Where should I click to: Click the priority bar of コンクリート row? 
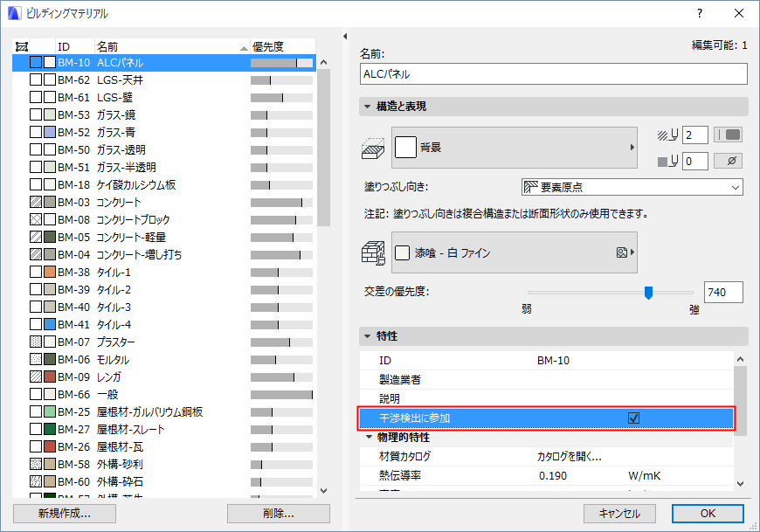coord(281,203)
